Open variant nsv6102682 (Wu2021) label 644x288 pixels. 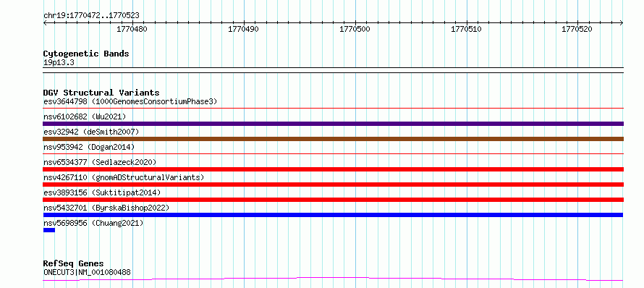tap(85, 117)
